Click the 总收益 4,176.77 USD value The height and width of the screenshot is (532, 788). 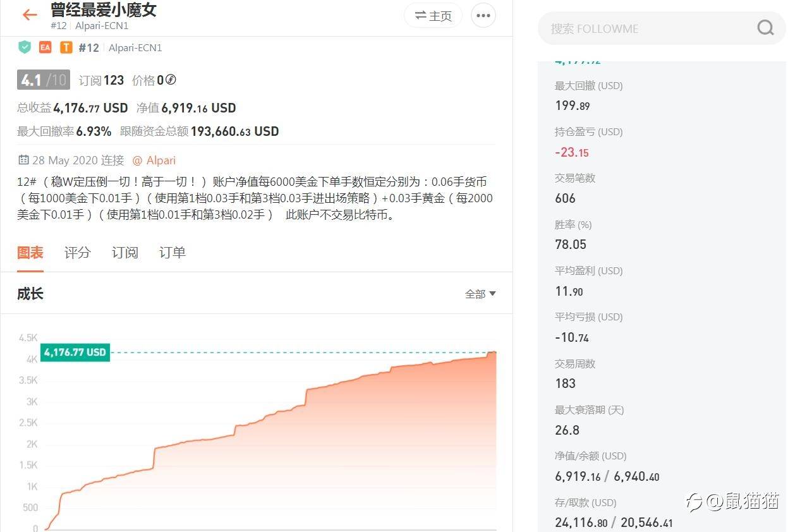click(x=72, y=108)
